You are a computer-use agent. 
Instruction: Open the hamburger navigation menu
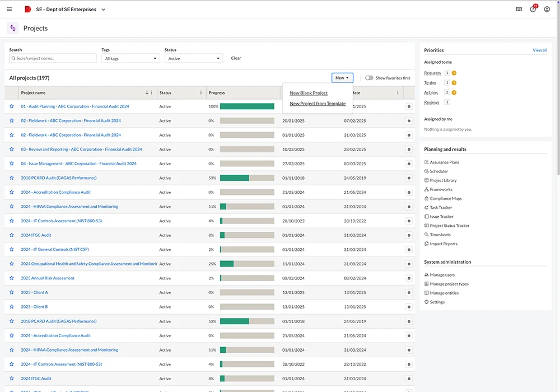[x=9, y=9]
